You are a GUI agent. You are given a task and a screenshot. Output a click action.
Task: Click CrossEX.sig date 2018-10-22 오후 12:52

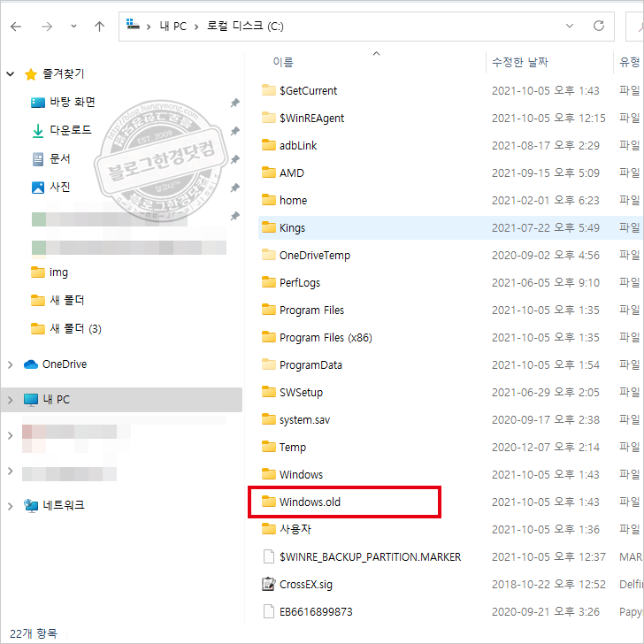pyautogui.click(x=548, y=585)
